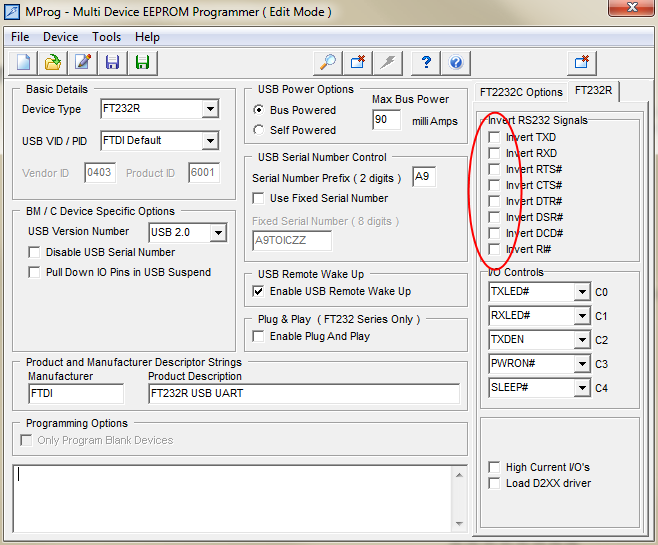The height and width of the screenshot is (545, 658).
Task: Open the USB Version Number dropdown
Action: (x=219, y=232)
